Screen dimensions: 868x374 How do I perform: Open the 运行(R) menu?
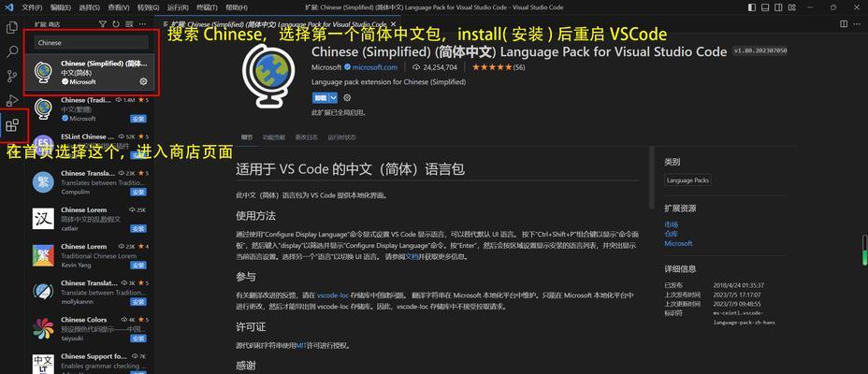tap(177, 7)
